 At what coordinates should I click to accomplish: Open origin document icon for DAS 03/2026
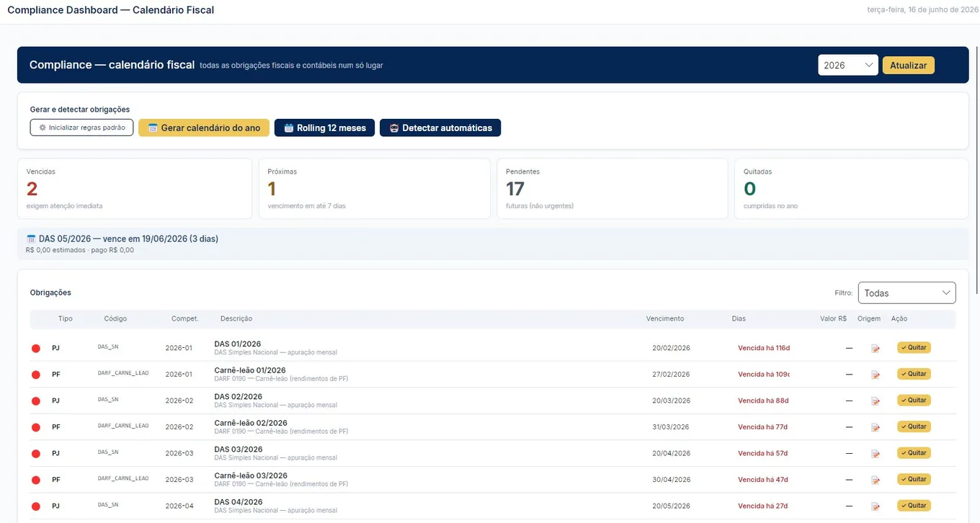click(876, 454)
